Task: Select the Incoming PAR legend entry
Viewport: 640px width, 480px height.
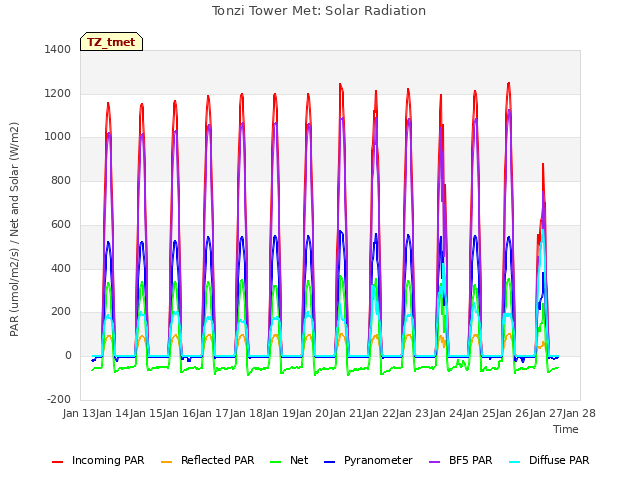Action: [x=98, y=460]
